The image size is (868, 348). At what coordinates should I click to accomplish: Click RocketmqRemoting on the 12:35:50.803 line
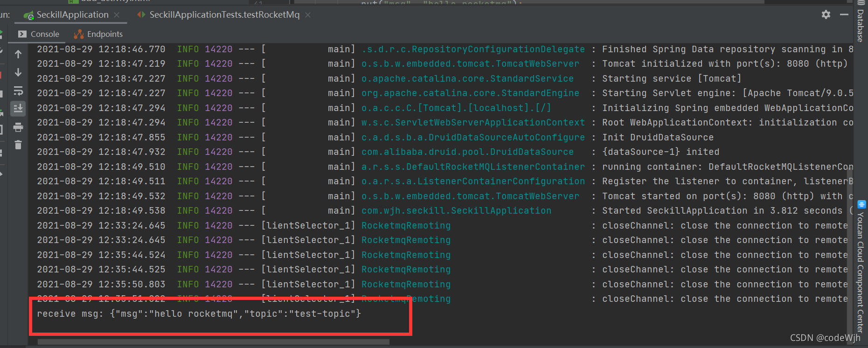(406, 285)
